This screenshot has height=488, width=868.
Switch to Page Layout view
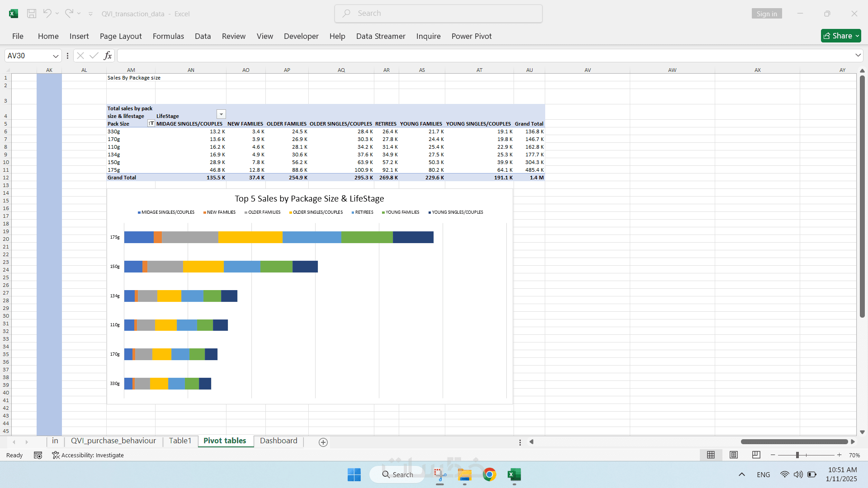click(734, 455)
